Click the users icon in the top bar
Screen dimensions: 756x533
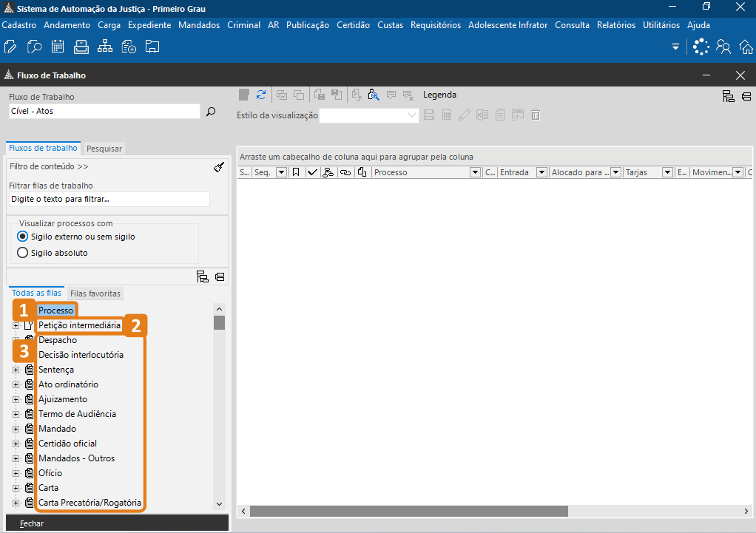click(723, 47)
